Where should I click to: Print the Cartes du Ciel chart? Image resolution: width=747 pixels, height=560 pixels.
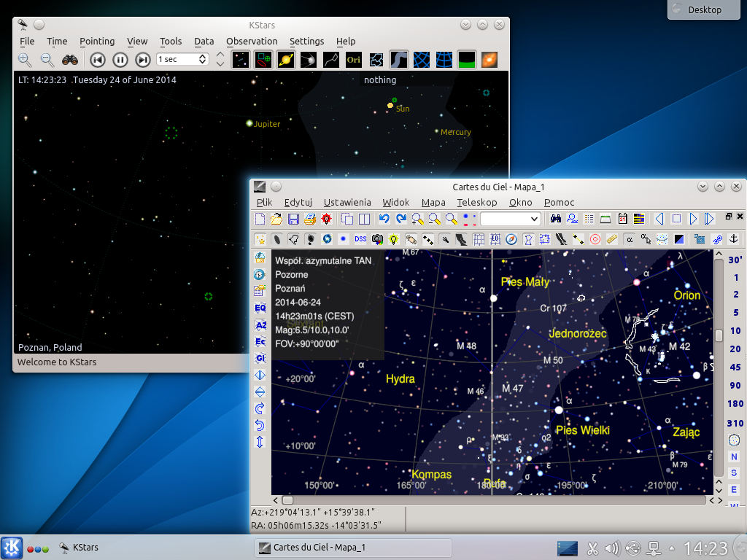tap(310, 219)
